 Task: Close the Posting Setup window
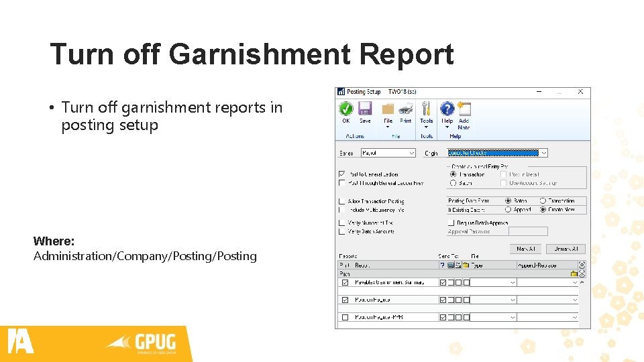[580, 92]
